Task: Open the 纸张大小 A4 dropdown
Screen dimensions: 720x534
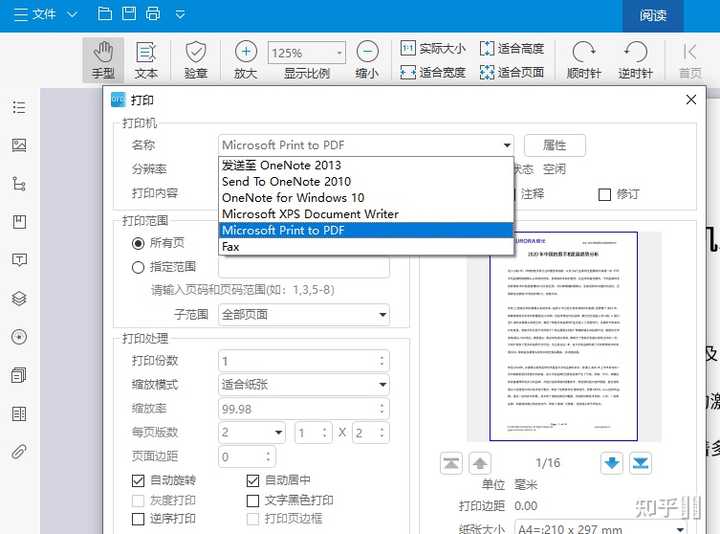Action: (x=601, y=529)
